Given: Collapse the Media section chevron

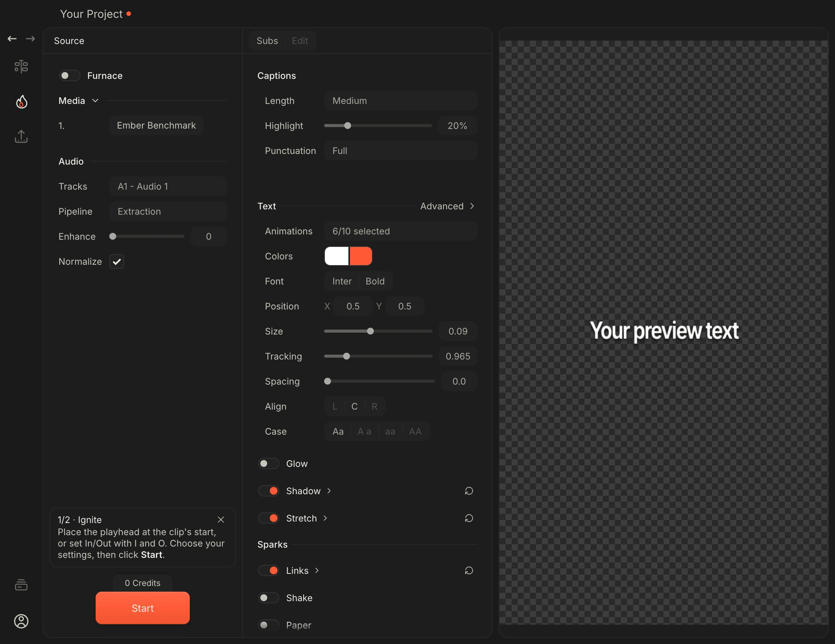Looking at the screenshot, I should (x=95, y=101).
